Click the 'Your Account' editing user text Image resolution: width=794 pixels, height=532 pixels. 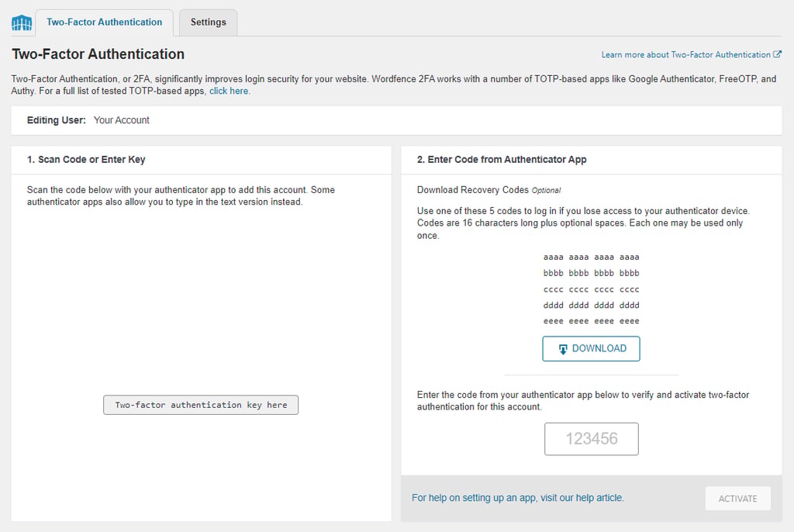tap(122, 120)
